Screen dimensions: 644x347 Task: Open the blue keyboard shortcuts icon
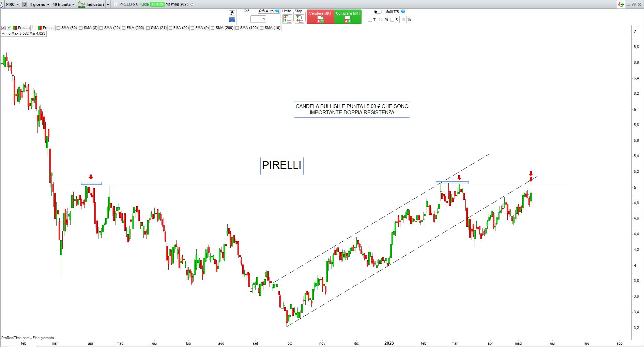232,20
